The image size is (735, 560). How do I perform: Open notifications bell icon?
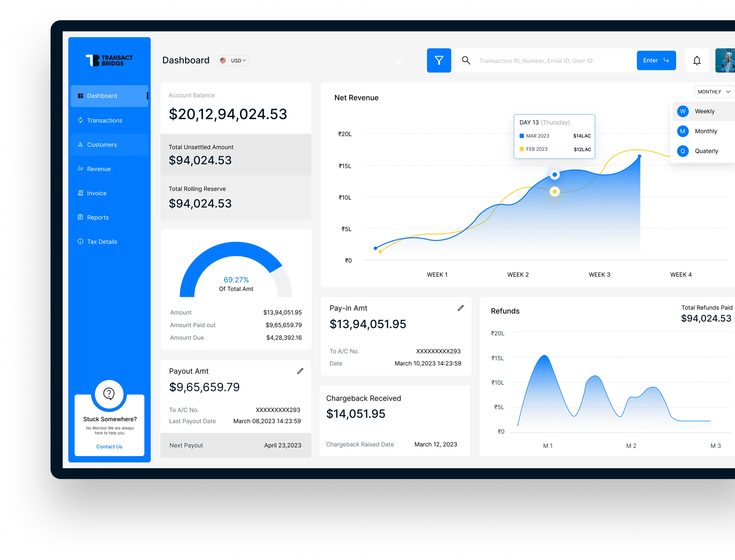[697, 60]
